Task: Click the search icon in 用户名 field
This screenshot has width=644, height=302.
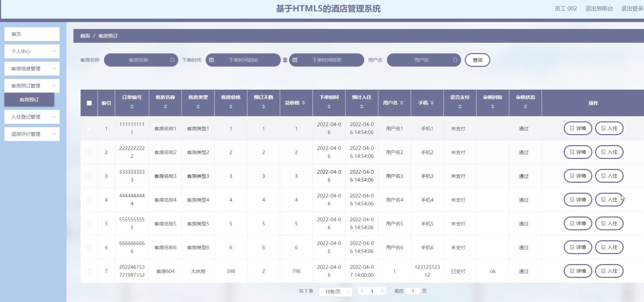Action: pos(455,60)
